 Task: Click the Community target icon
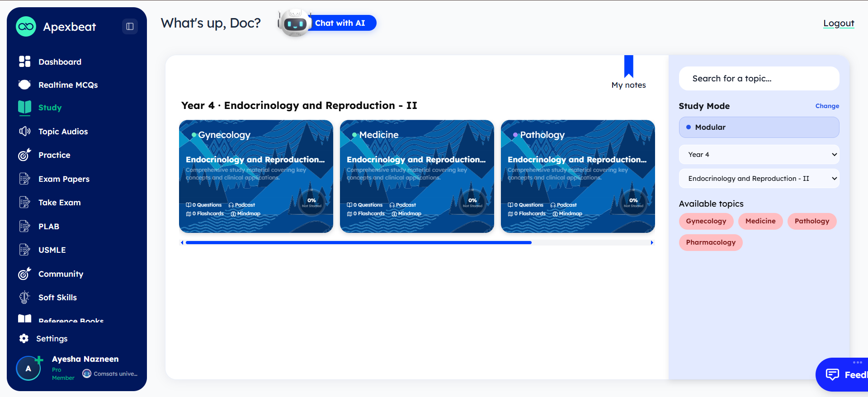(x=24, y=274)
